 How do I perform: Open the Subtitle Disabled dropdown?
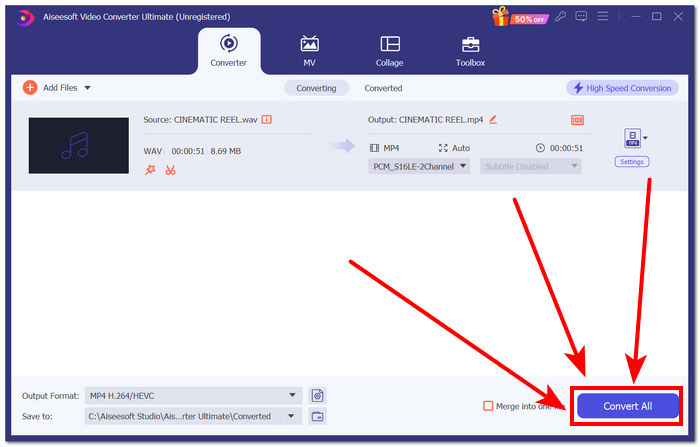tap(530, 166)
